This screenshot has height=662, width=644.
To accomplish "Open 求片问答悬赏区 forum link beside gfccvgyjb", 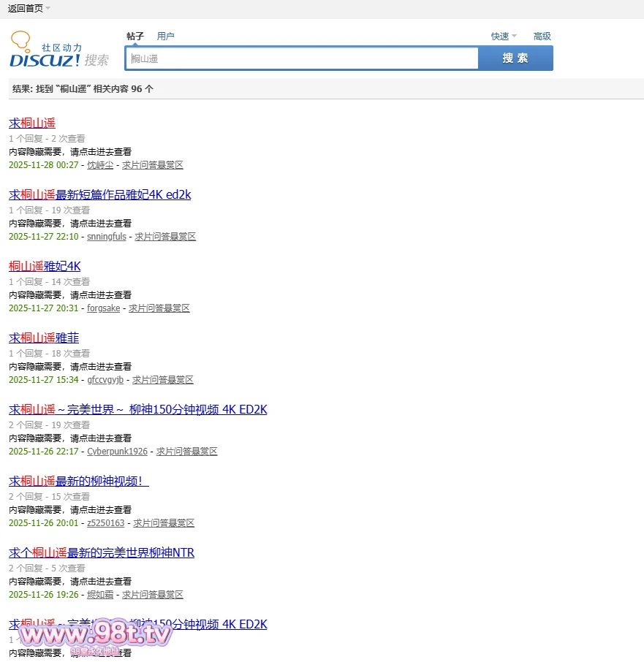I will (162, 380).
